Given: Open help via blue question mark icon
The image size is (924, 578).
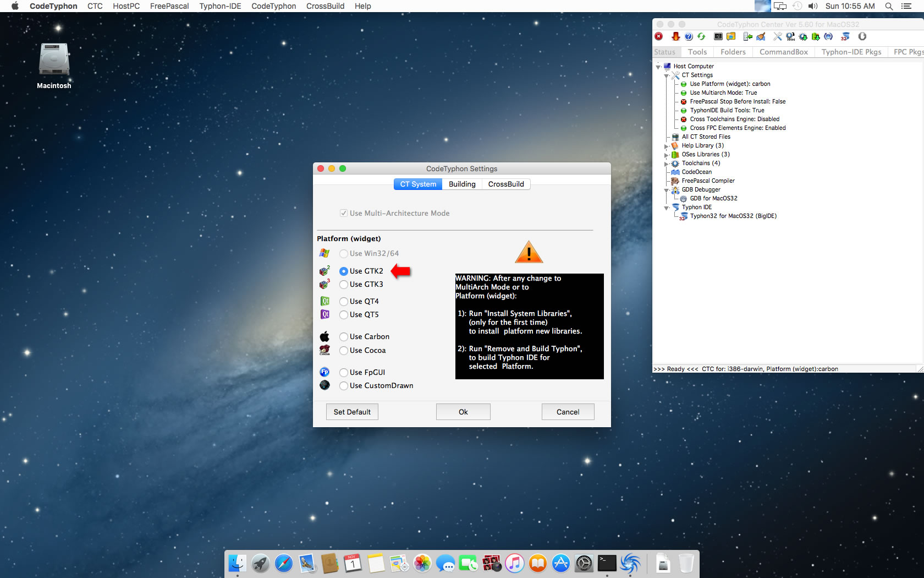Looking at the screenshot, I should pos(689,36).
